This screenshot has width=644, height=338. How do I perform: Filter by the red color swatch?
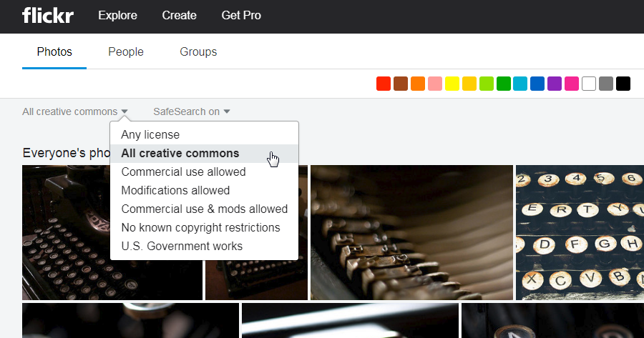tap(384, 84)
